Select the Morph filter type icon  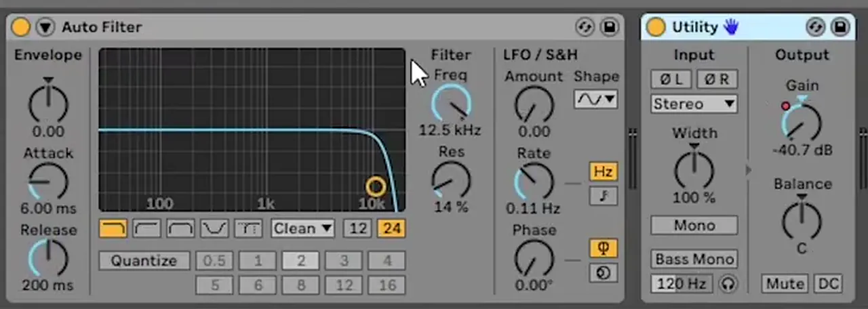tap(248, 228)
